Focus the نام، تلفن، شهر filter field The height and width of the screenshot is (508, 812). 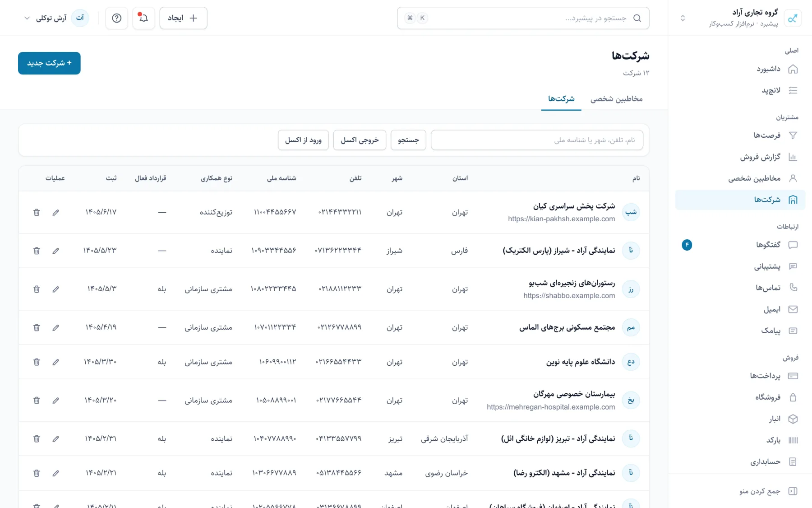[x=537, y=140]
